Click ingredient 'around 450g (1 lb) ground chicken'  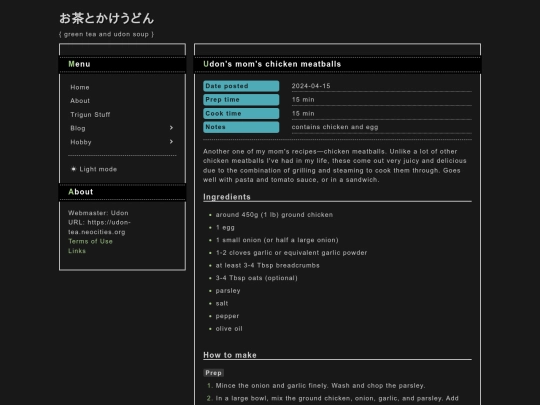(274, 215)
